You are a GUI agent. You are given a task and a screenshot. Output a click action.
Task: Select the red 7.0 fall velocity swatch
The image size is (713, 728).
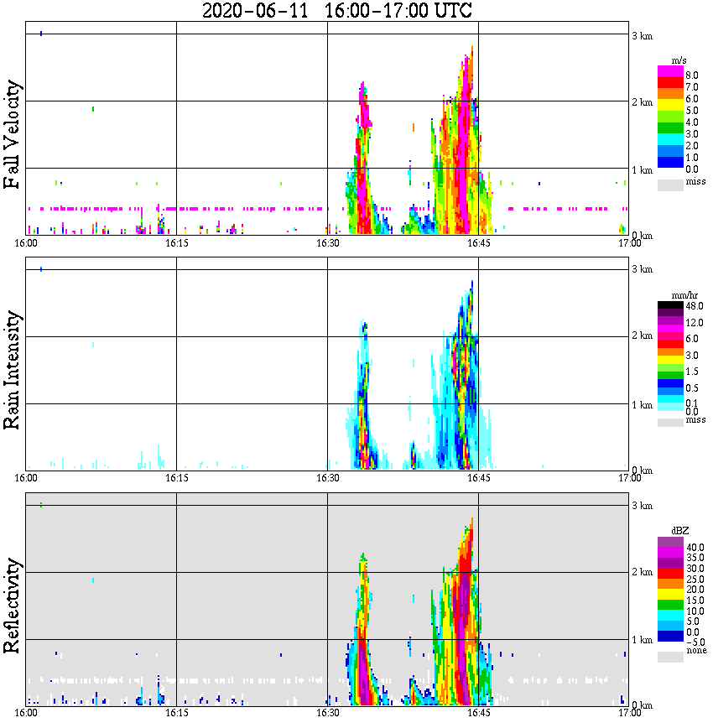point(670,83)
